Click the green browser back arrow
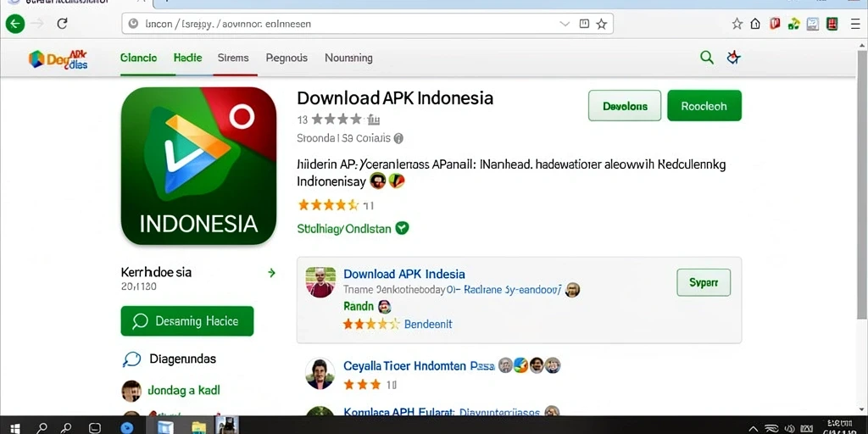The width and height of the screenshot is (868, 434). pos(15,24)
